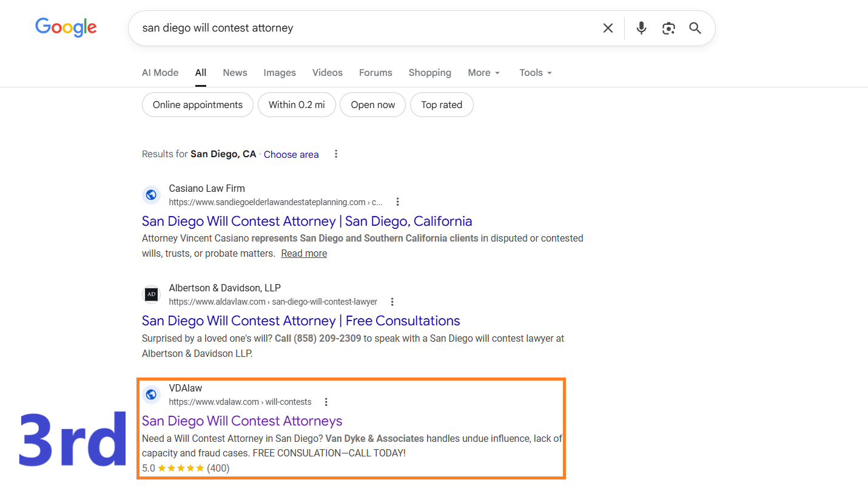Image resolution: width=868 pixels, height=488 pixels.
Task: Switch to AI Mode tab
Action: [160, 73]
